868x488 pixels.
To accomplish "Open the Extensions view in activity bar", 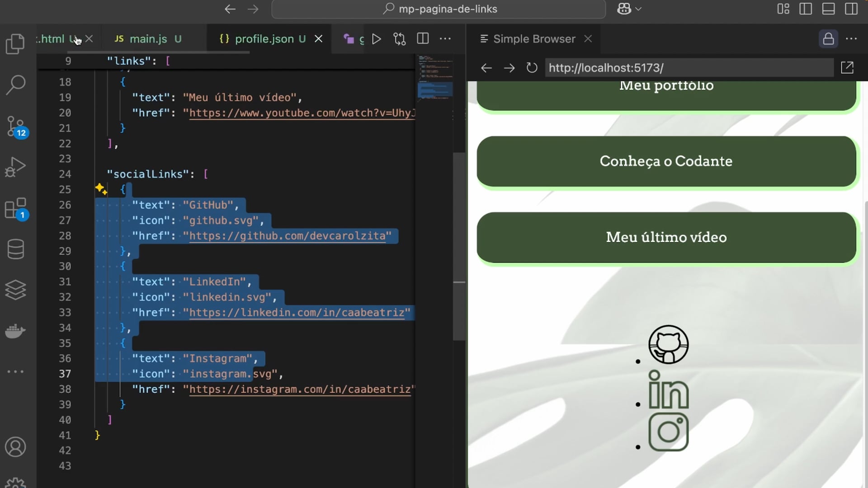I will (x=15, y=209).
